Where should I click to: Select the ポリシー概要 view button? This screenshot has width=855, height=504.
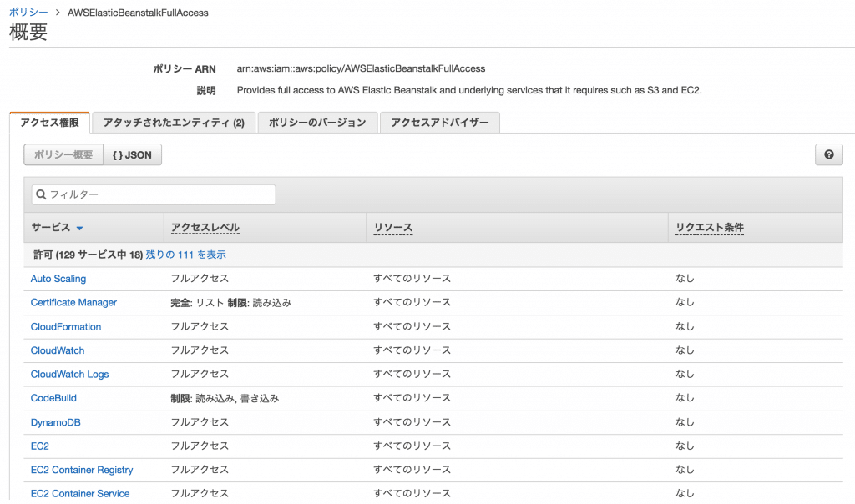tap(63, 154)
